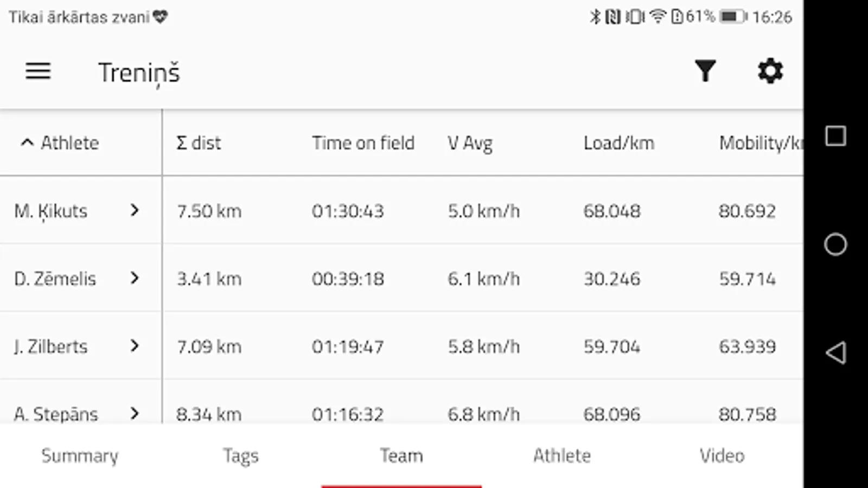
Task: Open the Athlete tab
Action: pyautogui.click(x=561, y=456)
